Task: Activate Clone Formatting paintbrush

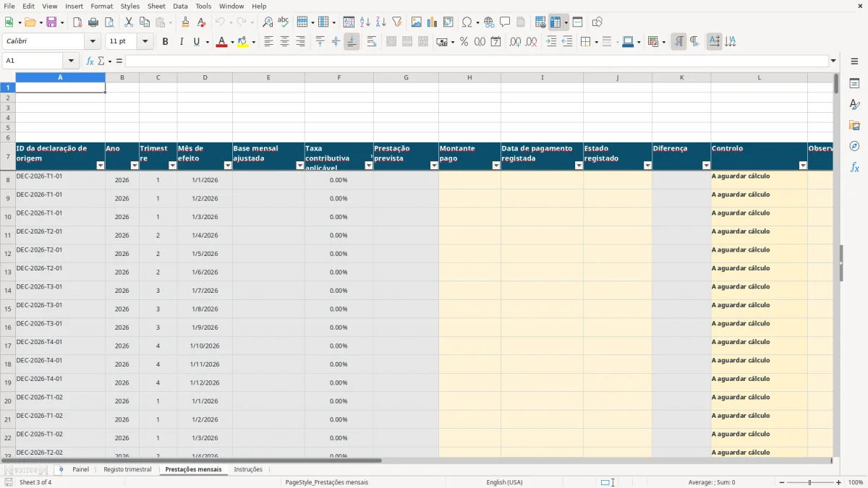Action: coord(185,22)
